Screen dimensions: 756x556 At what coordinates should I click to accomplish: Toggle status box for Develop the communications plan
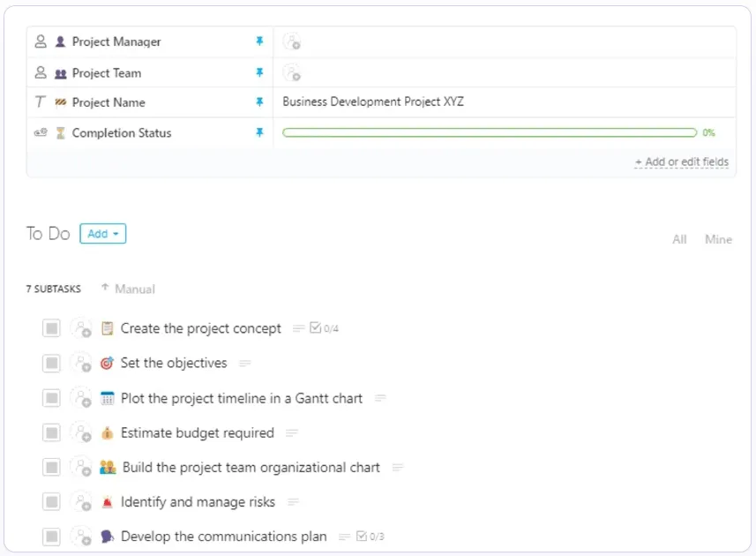(x=51, y=537)
